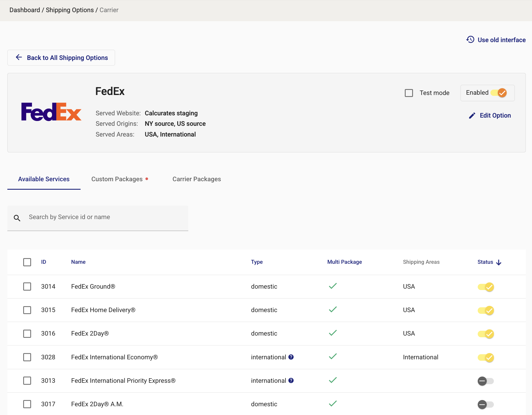Click multi package checkmark for FedEx 2Day row 3016
532x415 pixels.
click(333, 333)
